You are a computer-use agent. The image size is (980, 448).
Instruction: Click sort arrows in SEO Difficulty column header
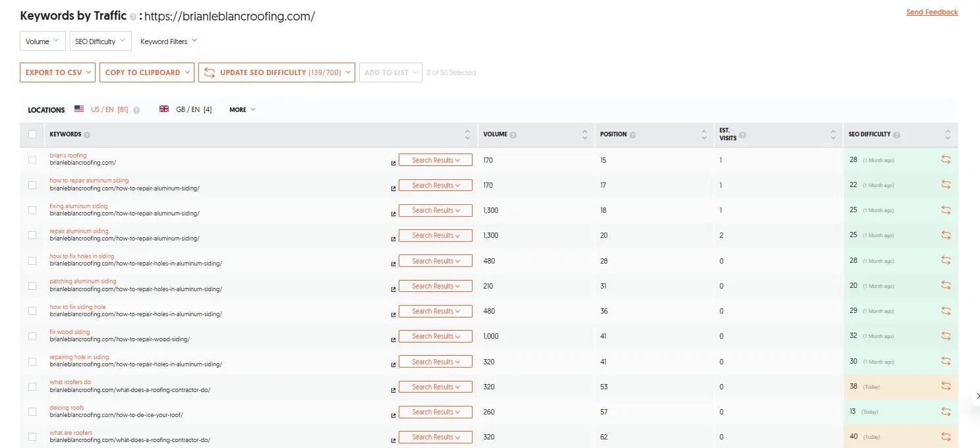948,134
